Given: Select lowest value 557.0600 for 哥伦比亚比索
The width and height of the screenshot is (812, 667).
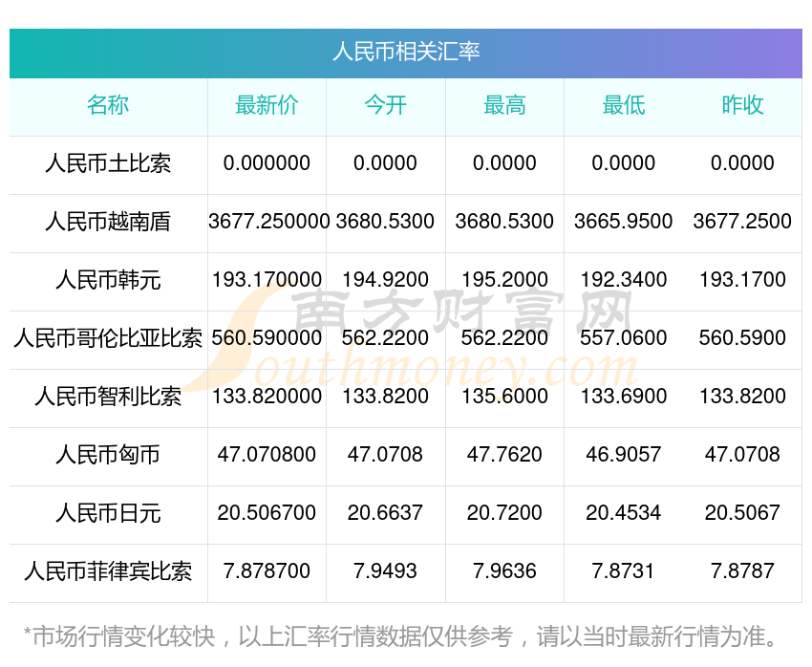Looking at the screenshot, I should pyautogui.click(x=624, y=338).
